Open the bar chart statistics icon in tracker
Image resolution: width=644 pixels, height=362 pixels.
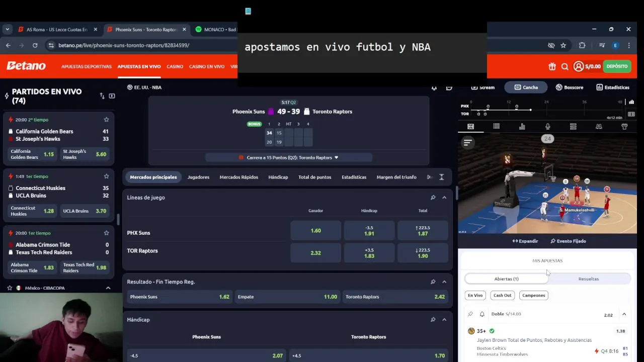pyautogui.click(x=522, y=127)
